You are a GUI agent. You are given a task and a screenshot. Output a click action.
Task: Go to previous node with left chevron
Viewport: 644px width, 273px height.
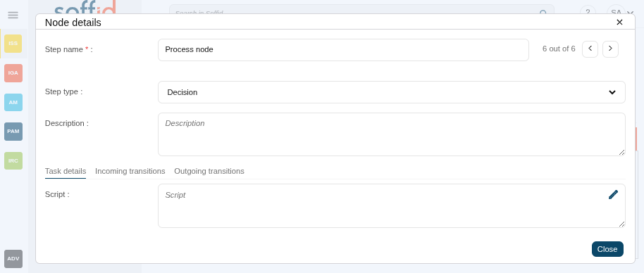pos(590,49)
